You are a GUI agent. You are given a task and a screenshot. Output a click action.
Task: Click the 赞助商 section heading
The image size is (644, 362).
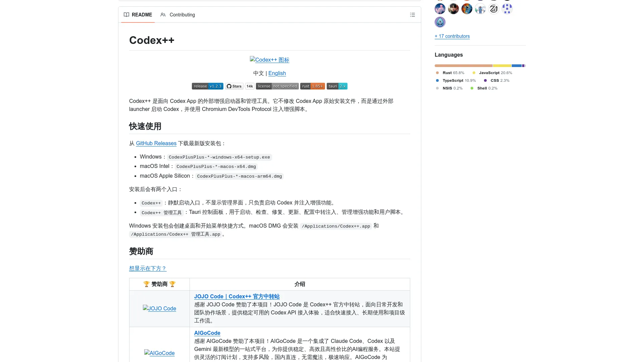click(x=141, y=251)
